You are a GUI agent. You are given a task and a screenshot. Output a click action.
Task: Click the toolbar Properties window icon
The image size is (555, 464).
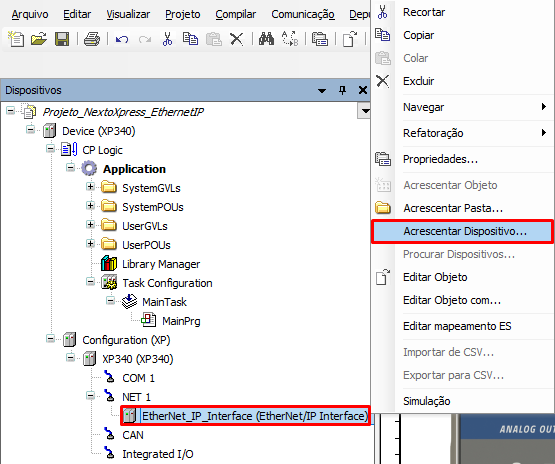pyautogui.click(x=320, y=39)
